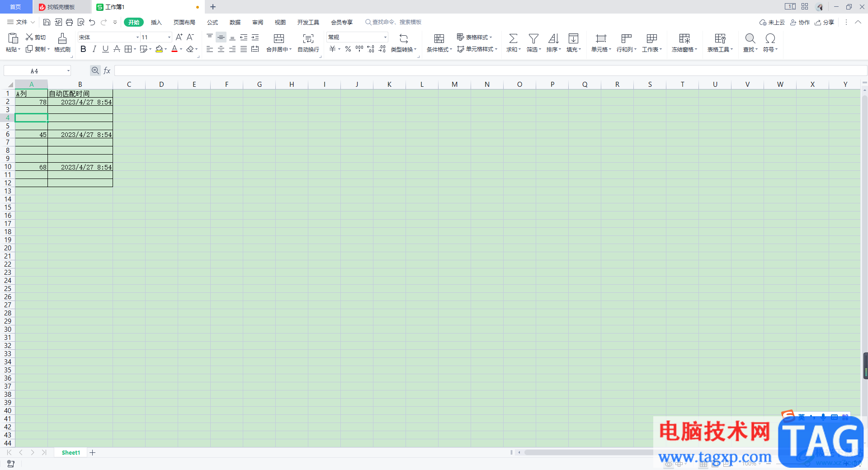Open the font size dropdown showing 11

(169, 37)
